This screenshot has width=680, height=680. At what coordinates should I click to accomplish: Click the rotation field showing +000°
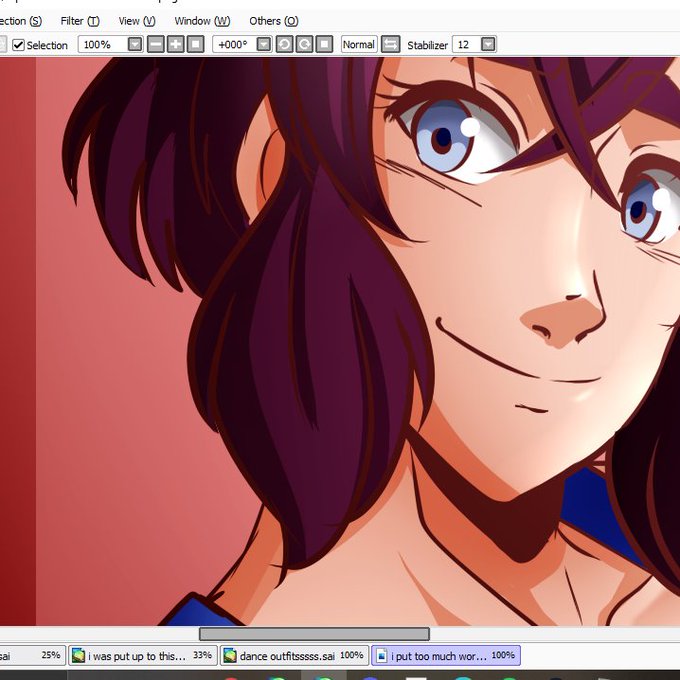point(235,44)
